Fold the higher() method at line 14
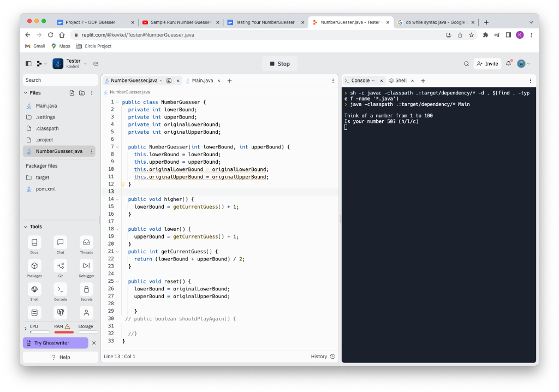559x392 pixels. point(117,199)
